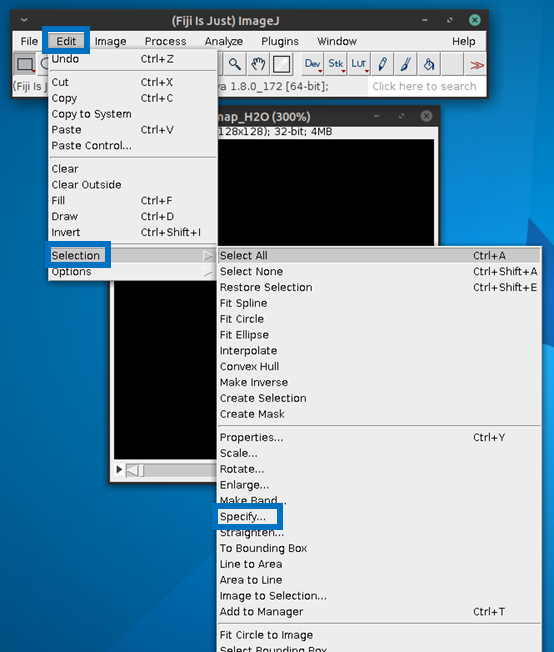The image size is (554, 652).
Task: Expand more tools double-arrow menu
Action: (476, 65)
